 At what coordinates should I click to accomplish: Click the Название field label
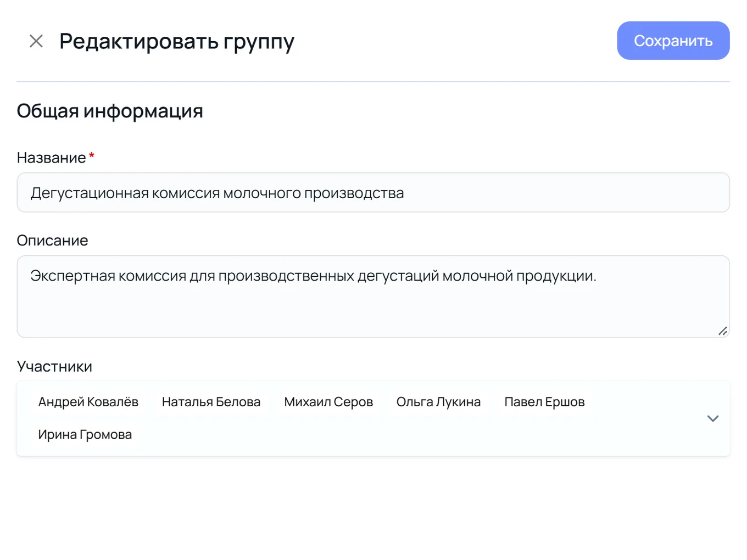51,158
